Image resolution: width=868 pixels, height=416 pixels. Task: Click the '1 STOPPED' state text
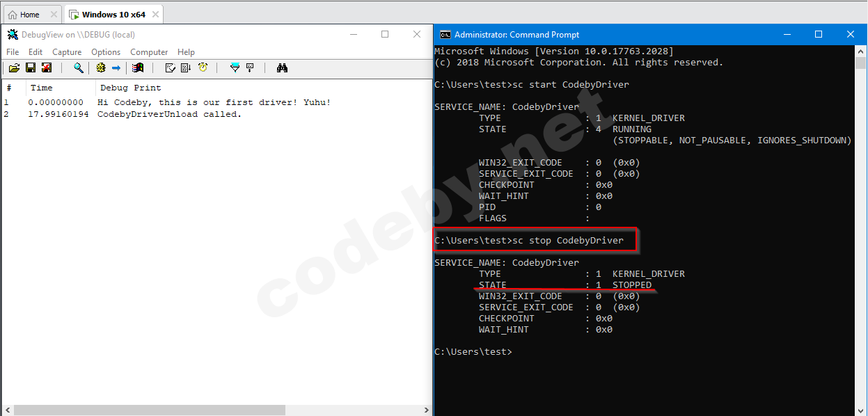624,285
